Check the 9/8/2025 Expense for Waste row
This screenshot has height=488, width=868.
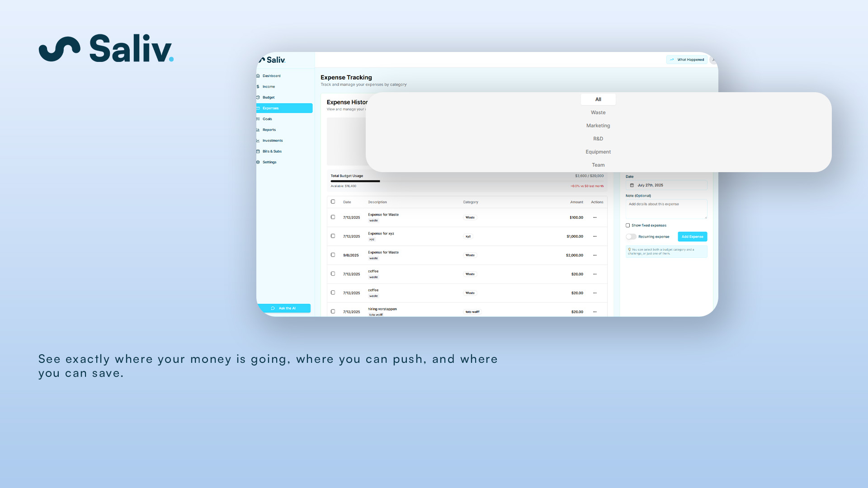pos(333,255)
